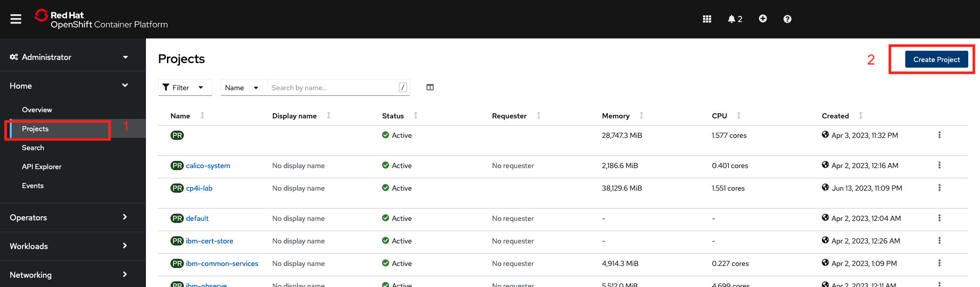980x287 pixels.
Task: Click the 4,914.3 MiB memory value
Action: (x=620, y=263)
